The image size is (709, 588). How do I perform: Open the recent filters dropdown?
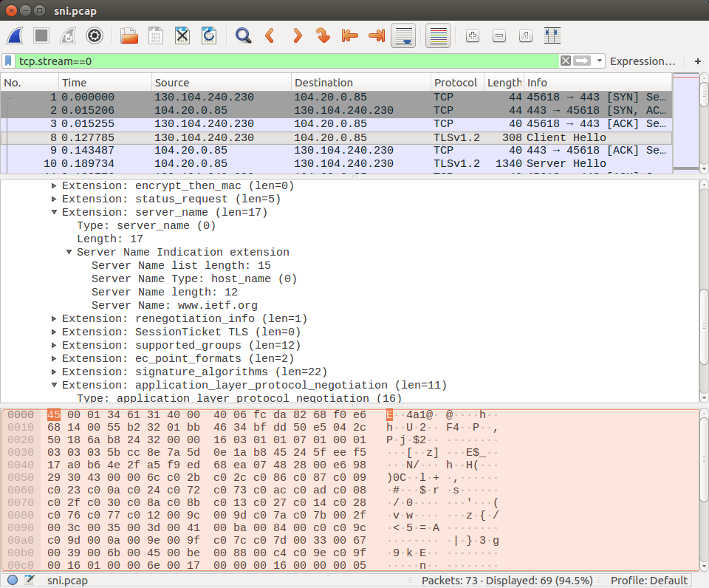[600, 61]
